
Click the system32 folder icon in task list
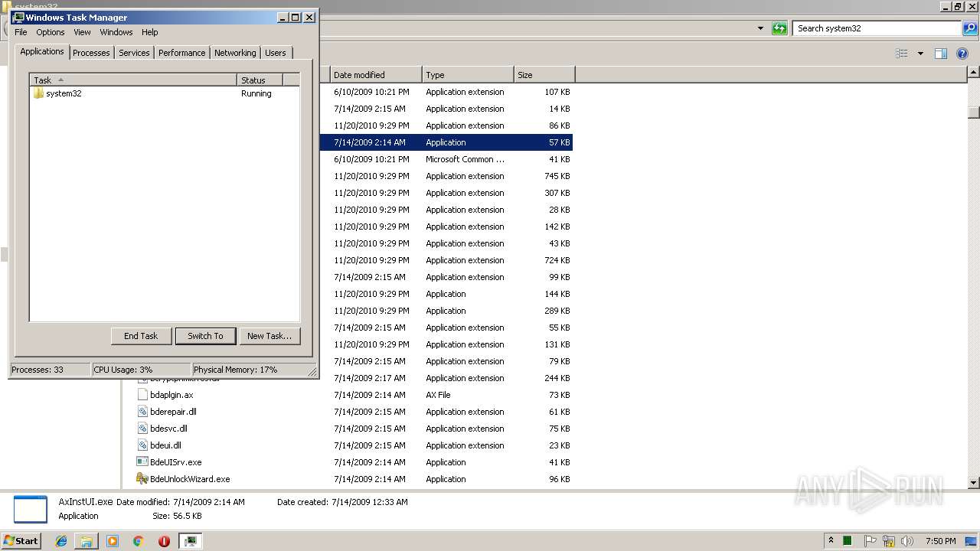point(38,93)
